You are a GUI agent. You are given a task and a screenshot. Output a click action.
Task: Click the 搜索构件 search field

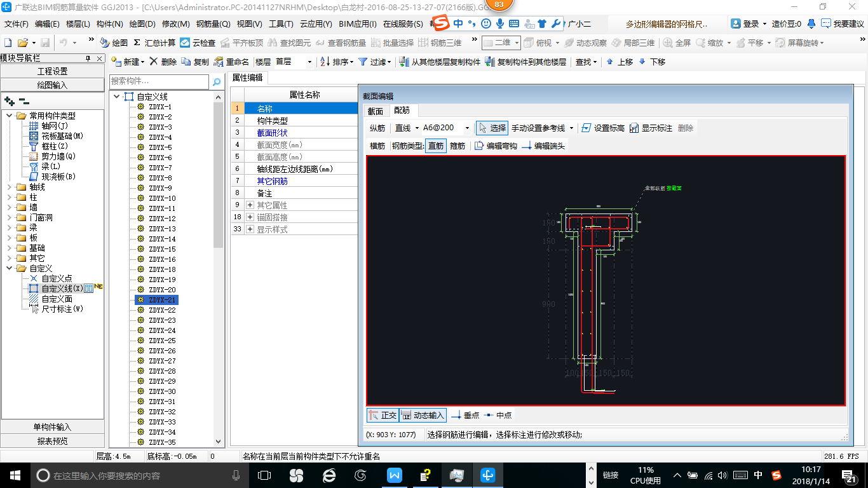coord(159,81)
